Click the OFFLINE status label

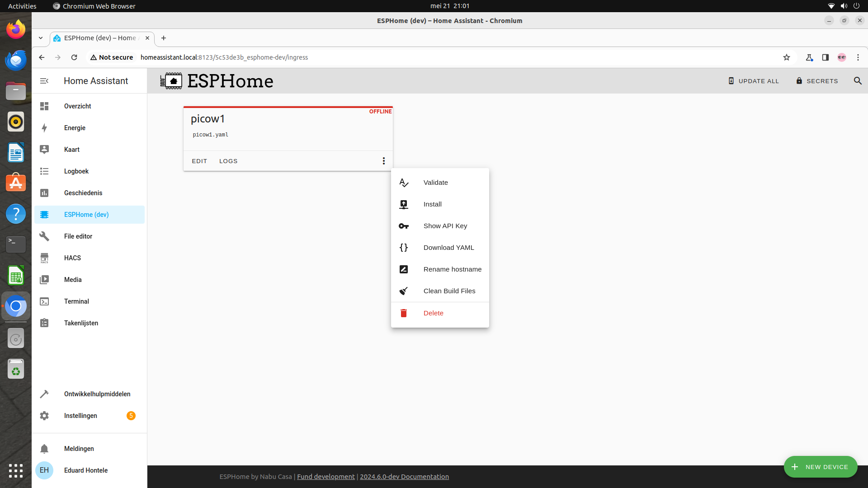pyautogui.click(x=380, y=112)
